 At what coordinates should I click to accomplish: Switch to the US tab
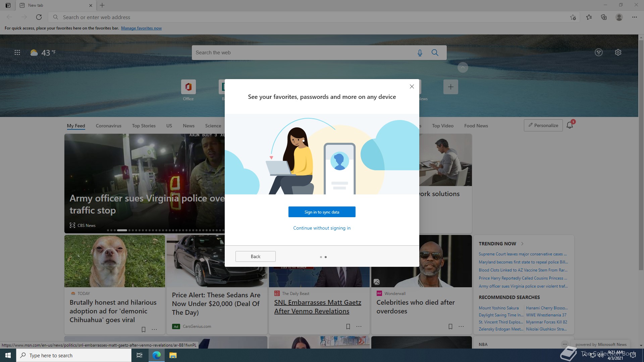(x=169, y=126)
